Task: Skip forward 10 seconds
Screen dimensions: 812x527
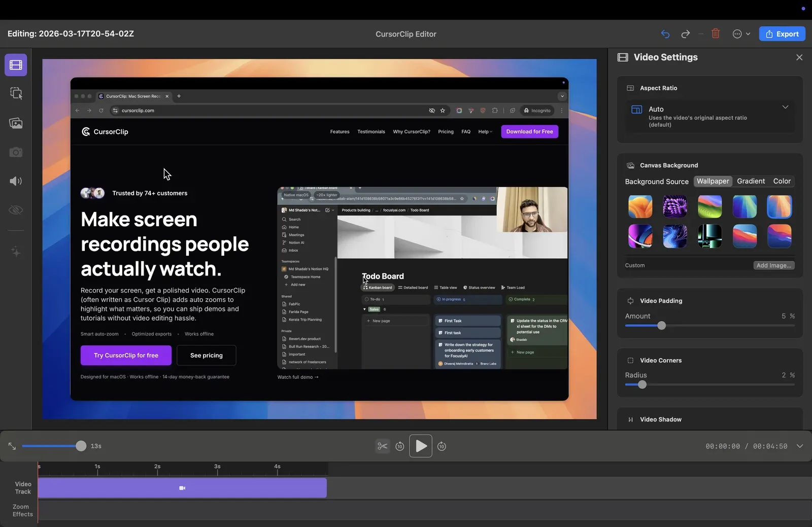Action: point(442,446)
